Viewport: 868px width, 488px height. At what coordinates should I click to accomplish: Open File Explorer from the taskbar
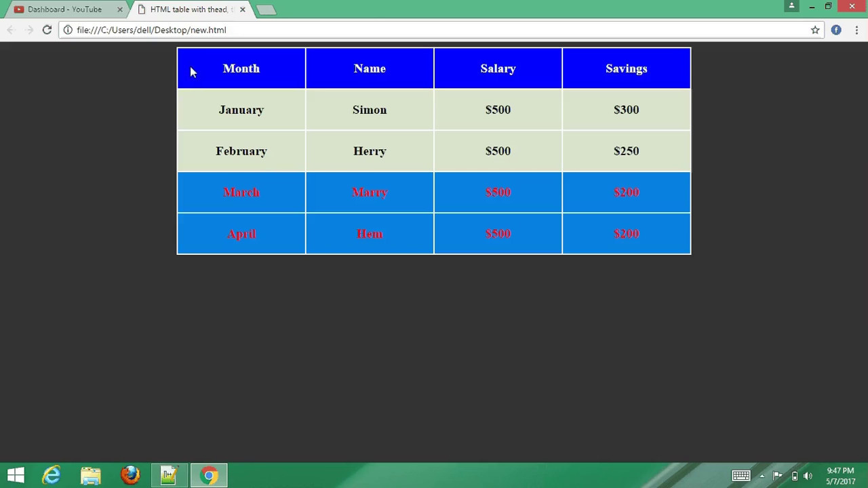90,475
